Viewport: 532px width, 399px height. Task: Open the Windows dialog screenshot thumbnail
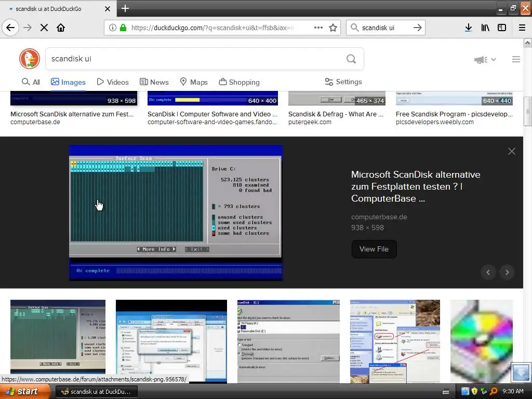click(x=171, y=341)
